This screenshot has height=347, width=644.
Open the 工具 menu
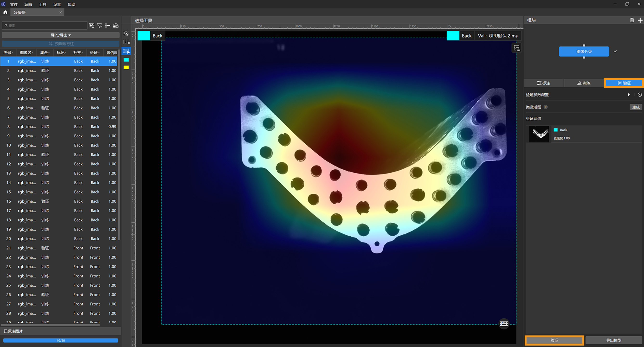[x=43, y=4]
